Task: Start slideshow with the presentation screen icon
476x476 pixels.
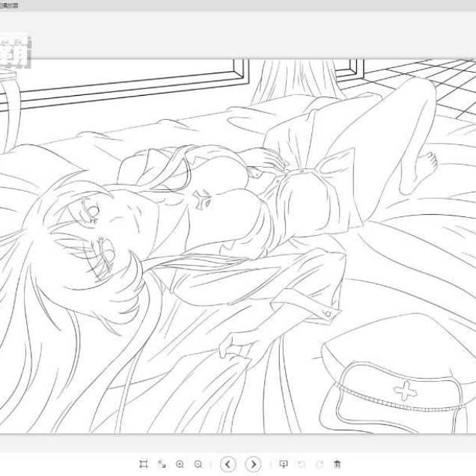Action: (x=283, y=464)
